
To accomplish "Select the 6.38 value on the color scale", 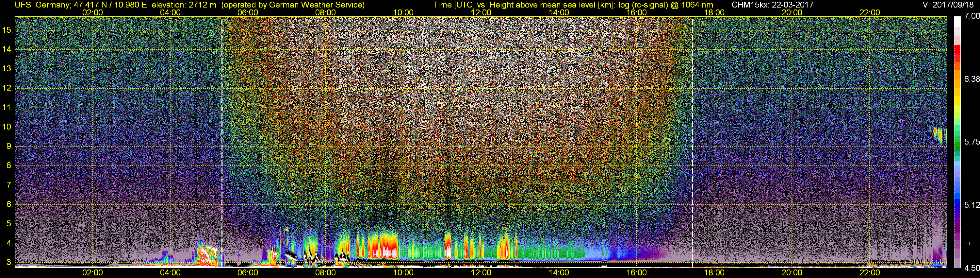I will tap(972, 79).
